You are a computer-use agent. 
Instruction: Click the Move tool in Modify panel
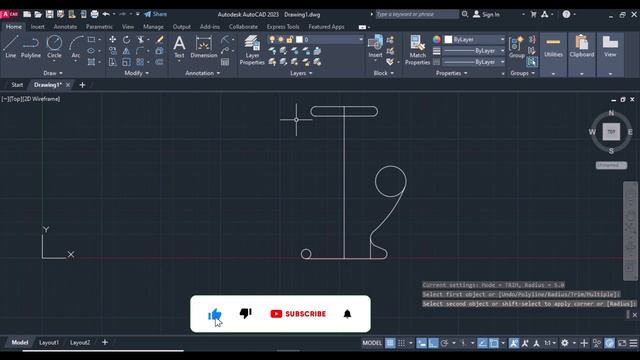(x=112, y=40)
